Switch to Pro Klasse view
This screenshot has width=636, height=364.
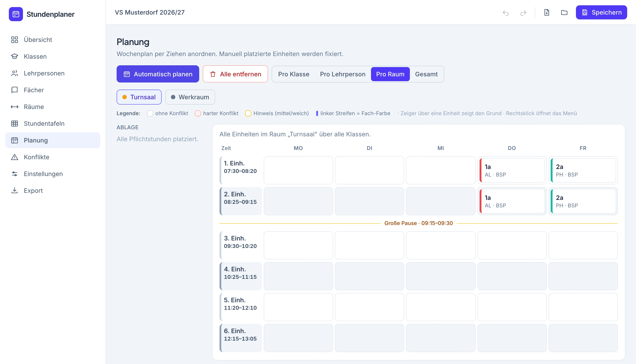[x=293, y=74]
